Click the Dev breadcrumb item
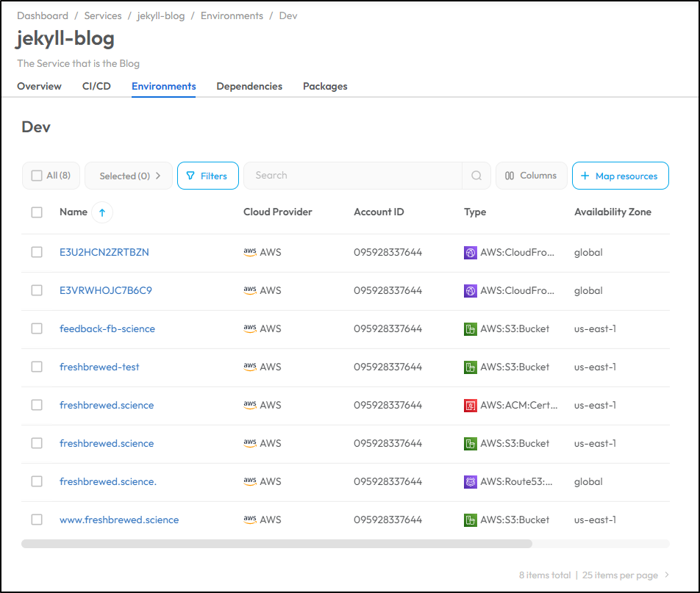This screenshot has height=593, width=700. pos(288,15)
